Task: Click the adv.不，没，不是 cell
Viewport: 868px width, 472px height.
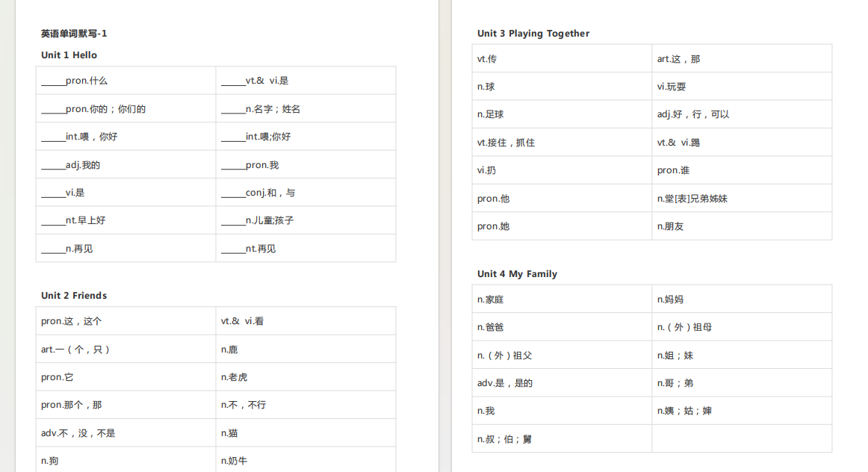Action: point(125,432)
